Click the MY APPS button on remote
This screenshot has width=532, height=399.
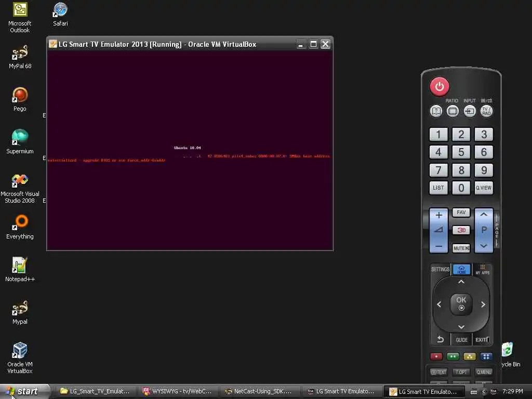pos(482,270)
